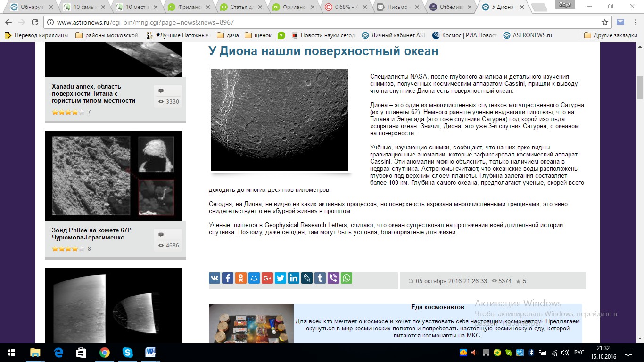Open 'Новости науки сегод' bookmark
This screenshot has height=362, width=644.
[323, 35]
